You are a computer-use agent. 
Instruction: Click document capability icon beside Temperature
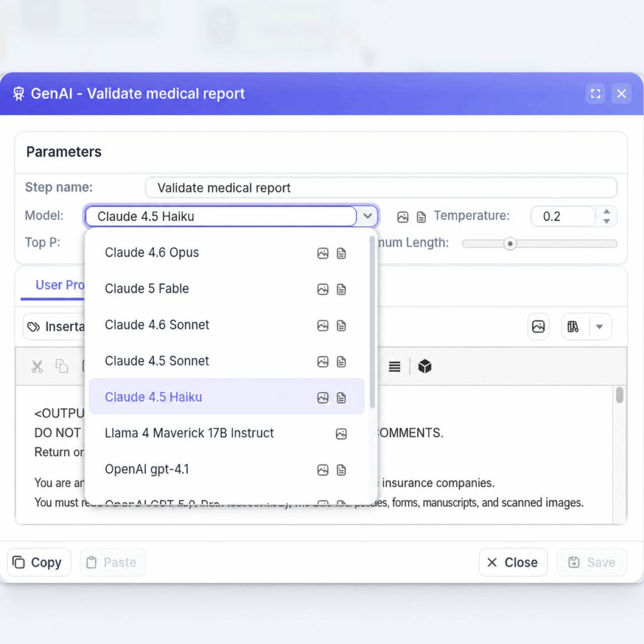coord(421,217)
